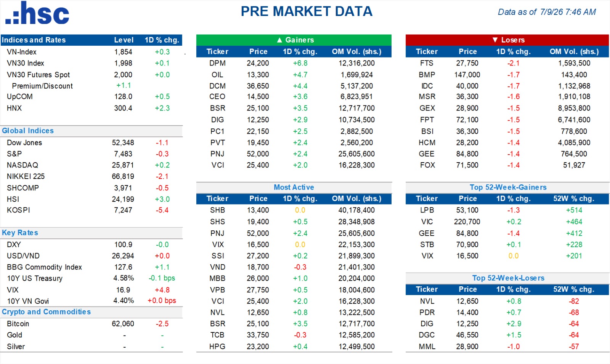Click the 10Y VN Govi label
This screenshot has height=364, width=610.
[28, 301]
